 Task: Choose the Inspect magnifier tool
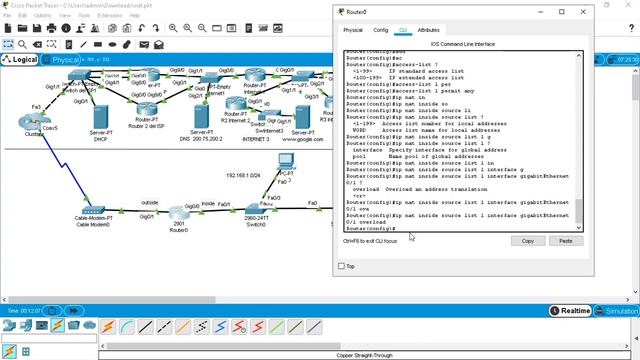point(22,44)
